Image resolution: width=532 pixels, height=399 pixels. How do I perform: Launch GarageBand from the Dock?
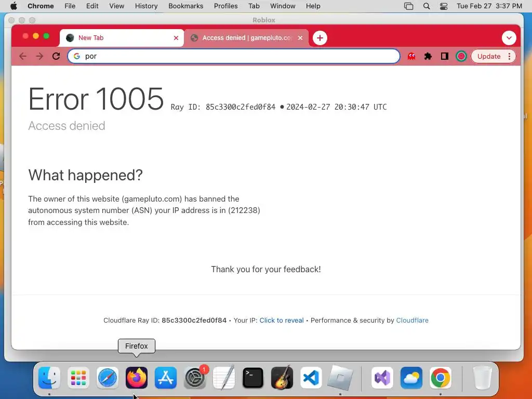click(282, 378)
